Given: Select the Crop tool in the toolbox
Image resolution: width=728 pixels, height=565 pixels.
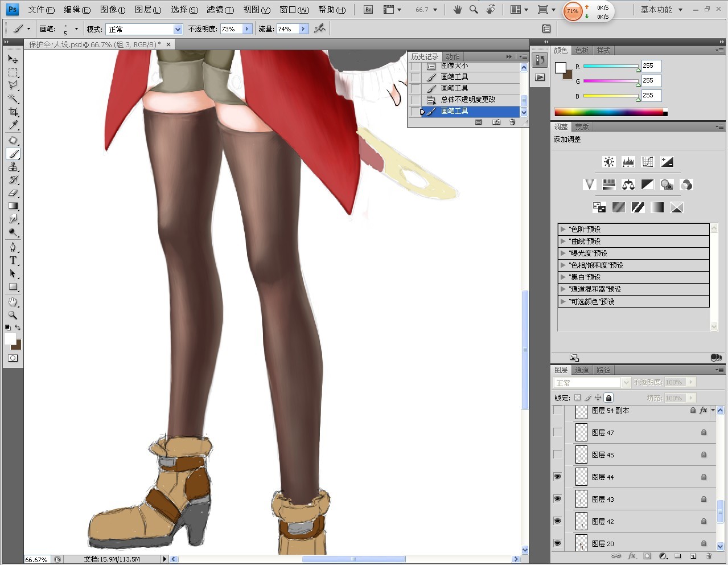Looking at the screenshot, I should click(13, 112).
